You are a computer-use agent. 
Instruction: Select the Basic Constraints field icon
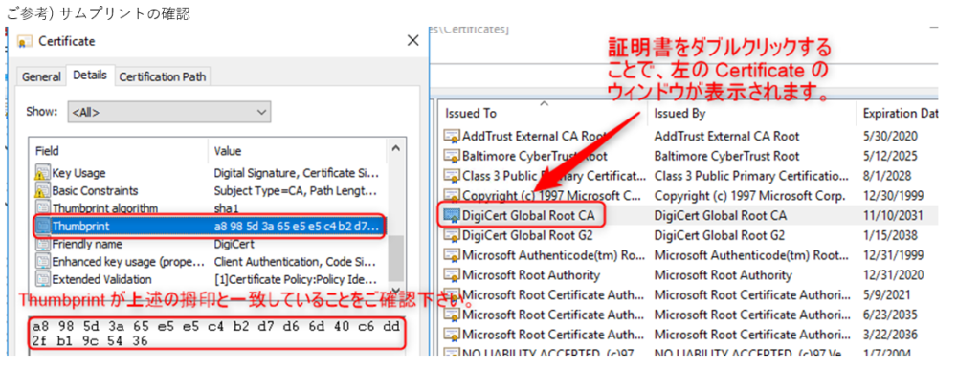42,191
